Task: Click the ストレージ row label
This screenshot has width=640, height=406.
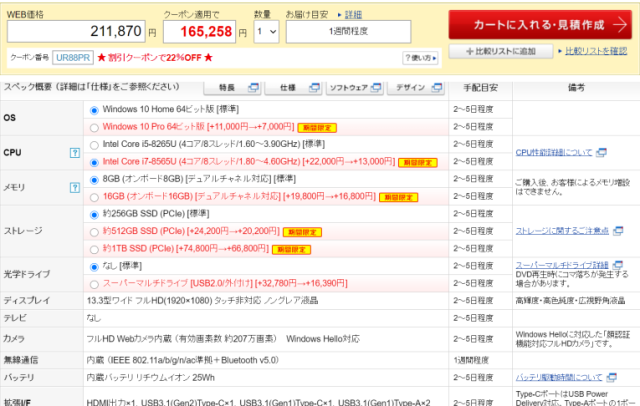Action: 23,231
